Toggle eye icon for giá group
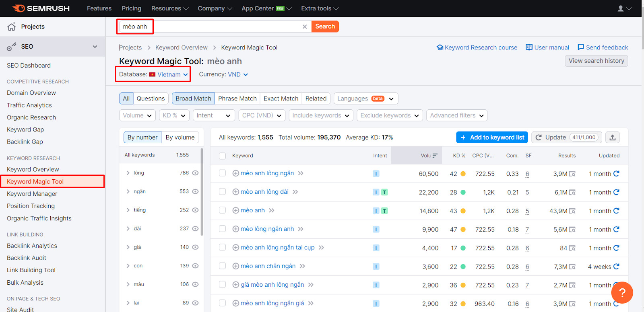 click(x=195, y=247)
